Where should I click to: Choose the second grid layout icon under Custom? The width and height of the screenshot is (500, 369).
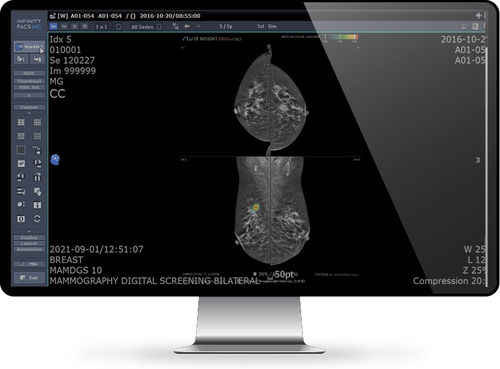point(37,122)
